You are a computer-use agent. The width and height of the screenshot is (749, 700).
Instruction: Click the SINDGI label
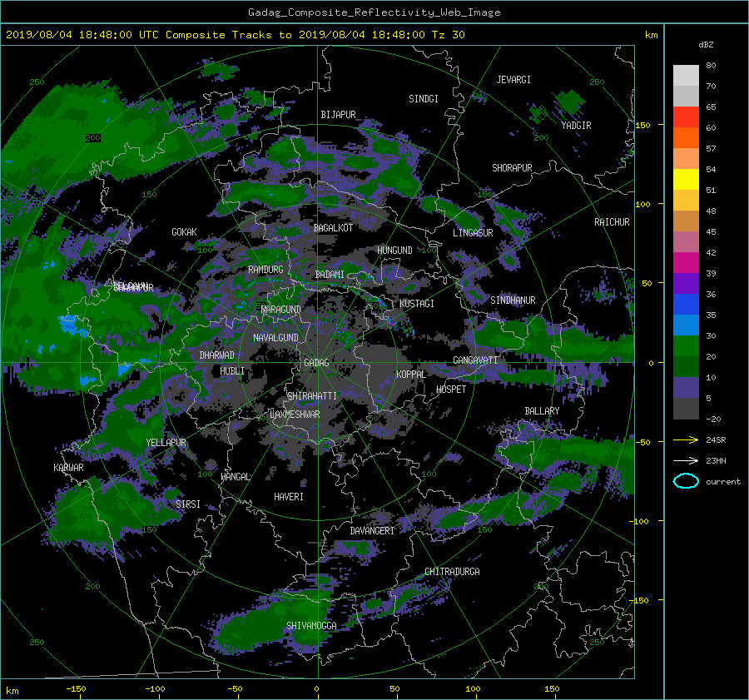pos(424,99)
